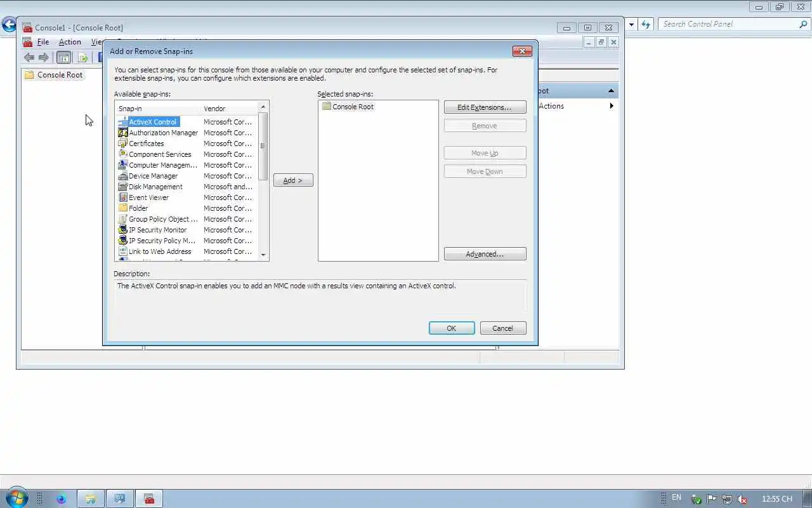Image resolution: width=812 pixels, height=508 pixels.
Task: Select the Event Viewer snap-in icon
Action: pos(123,197)
